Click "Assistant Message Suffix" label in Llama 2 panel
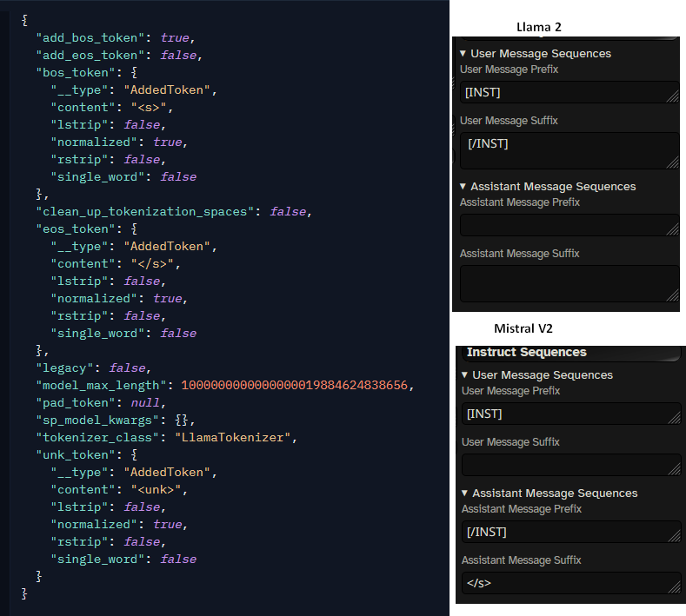 [x=519, y=253]
